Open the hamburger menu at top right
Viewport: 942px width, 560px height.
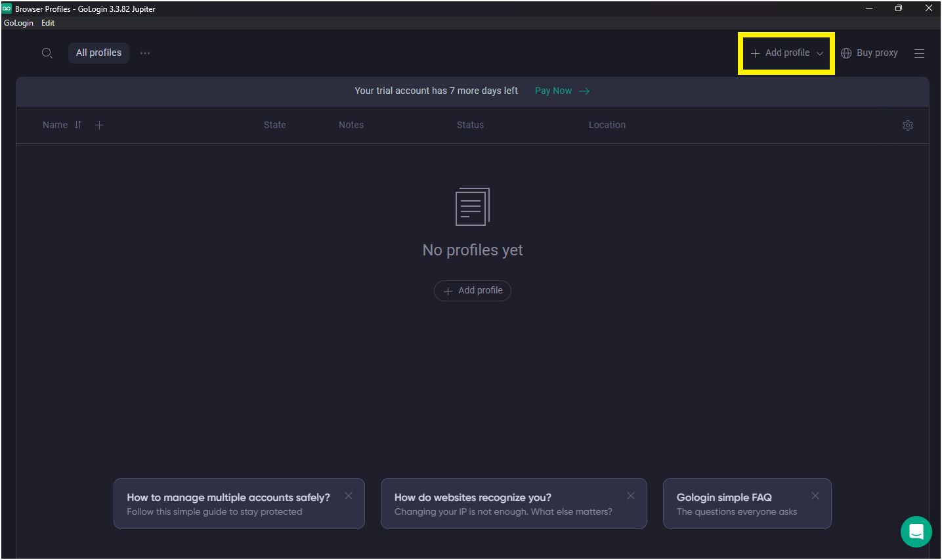pyautogui.click(x=919, y=53)
